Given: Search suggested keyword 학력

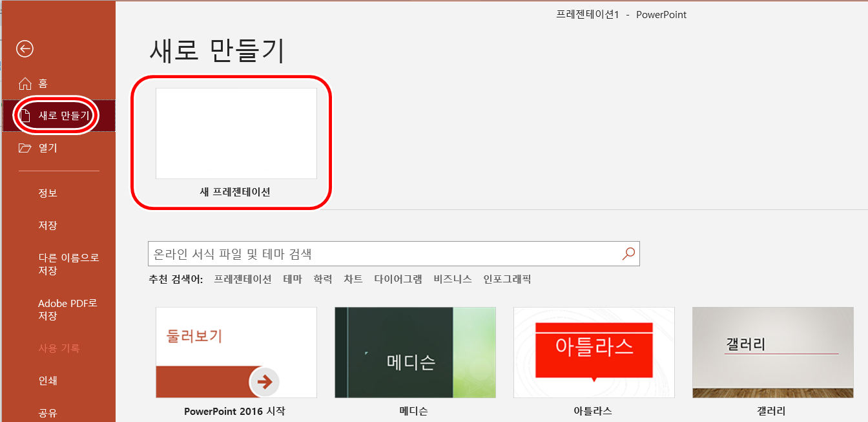Looking at the screenshot, I should click(323, 279).
